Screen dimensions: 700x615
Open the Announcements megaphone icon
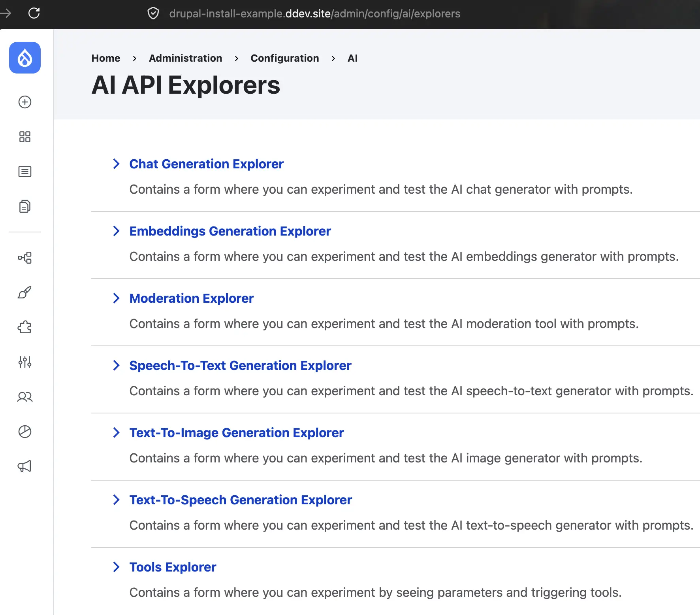point(25,466)
